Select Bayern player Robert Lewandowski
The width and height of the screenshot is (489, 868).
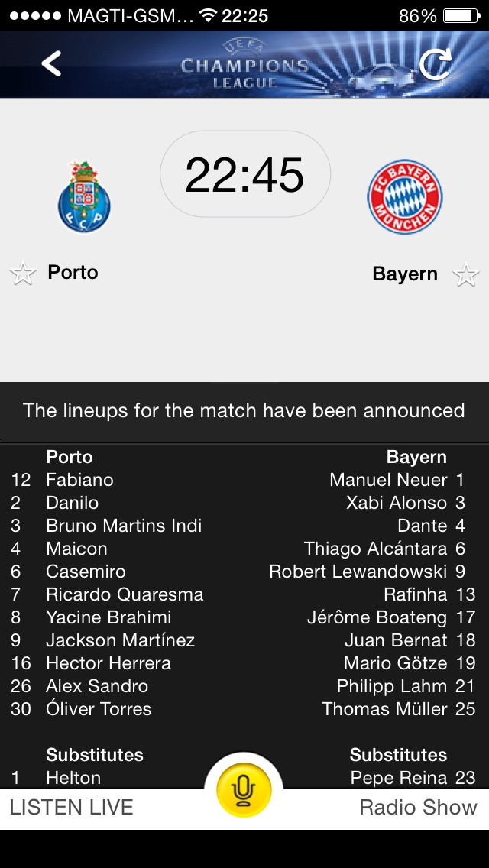358,572
